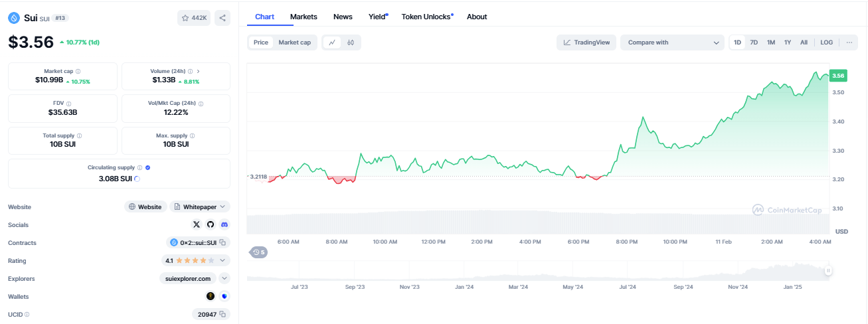The height and width of the screenshot is (324, 868).
Task: Copy the UCID number 20947
Action: click(x=223, y=315)
